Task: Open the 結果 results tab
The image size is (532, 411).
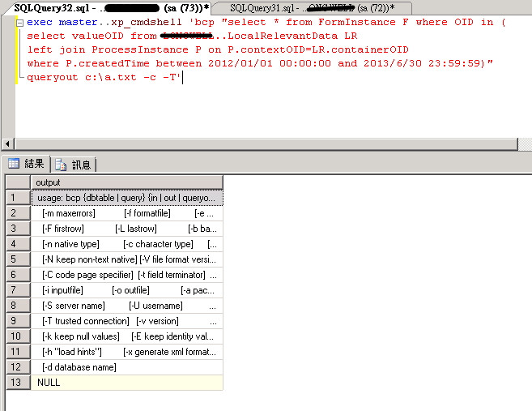Action: pos(26,164)
